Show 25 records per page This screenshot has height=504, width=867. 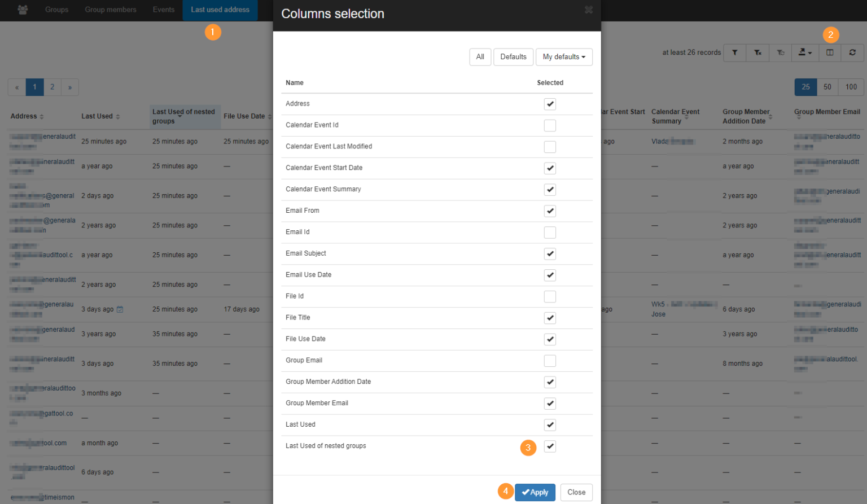[805, 87]
